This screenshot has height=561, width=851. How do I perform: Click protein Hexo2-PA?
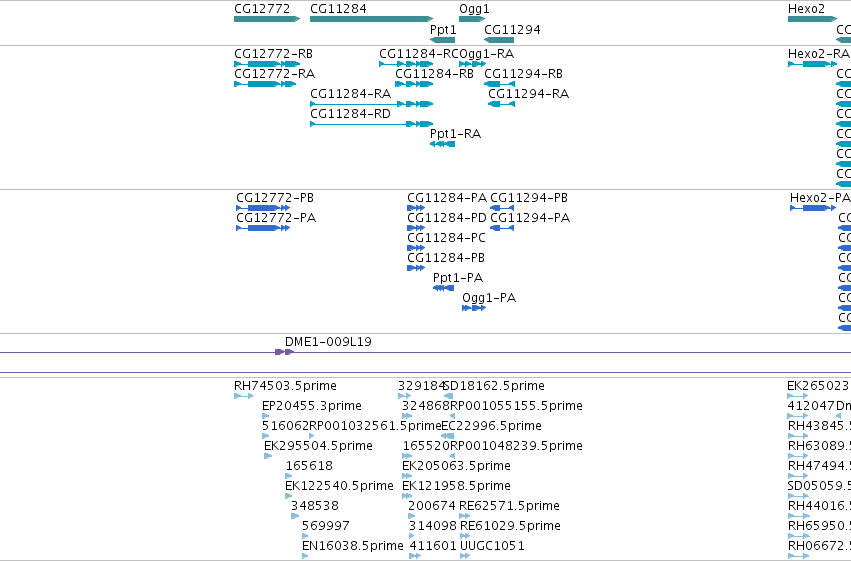click(813, 208)
